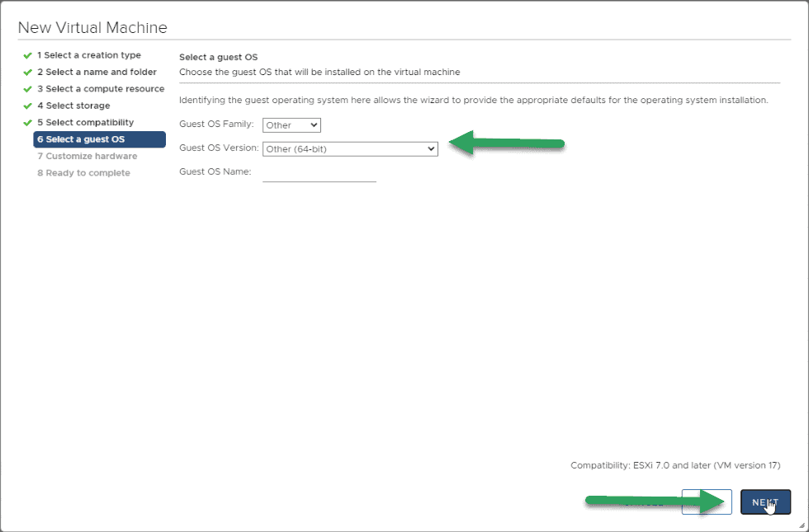Click the outlined BACK button beside NEXT
Screen dimensions: 809x532
coord(707,502)
